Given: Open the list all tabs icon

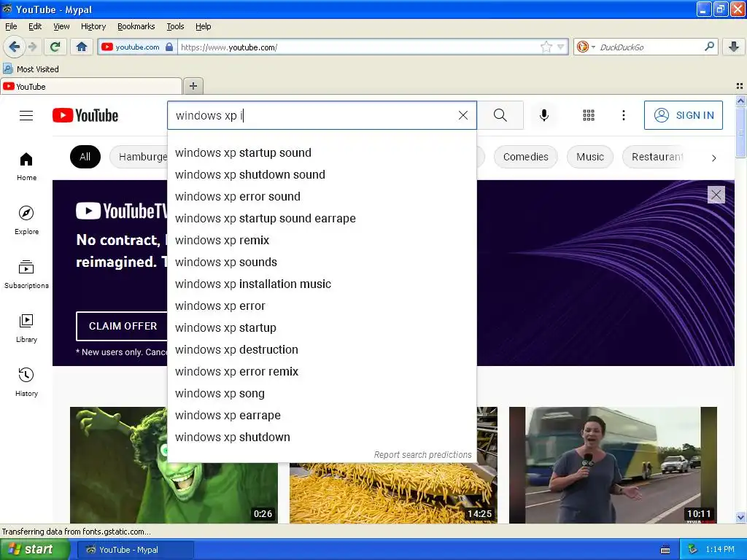Looking at the screenshot, I should pos(740,86).
